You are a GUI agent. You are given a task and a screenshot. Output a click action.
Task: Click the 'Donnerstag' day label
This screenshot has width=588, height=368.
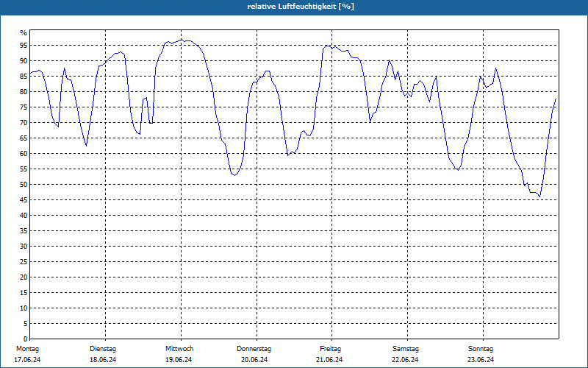254,349
